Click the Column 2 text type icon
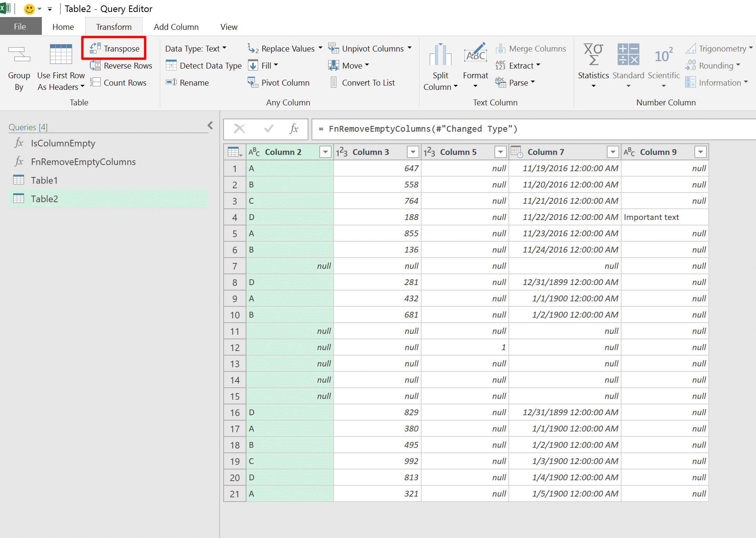 (x=254, y=152)
